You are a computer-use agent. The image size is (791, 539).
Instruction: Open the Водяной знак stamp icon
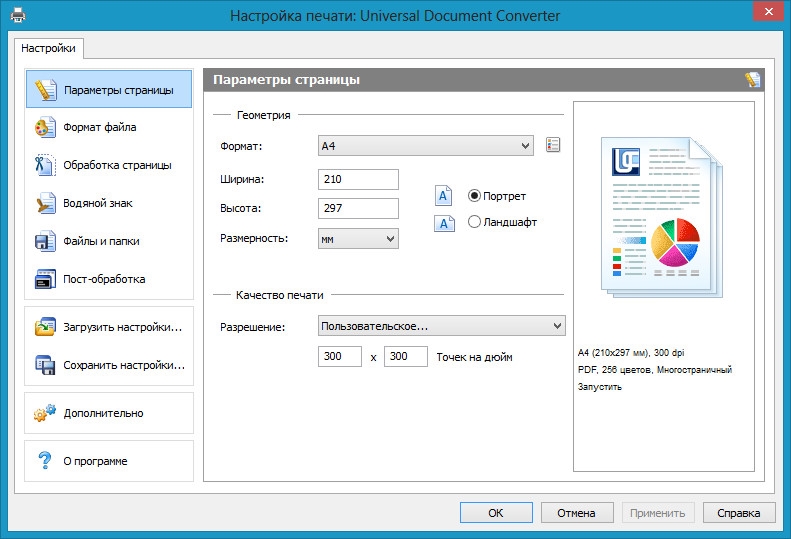coord(45,203)
